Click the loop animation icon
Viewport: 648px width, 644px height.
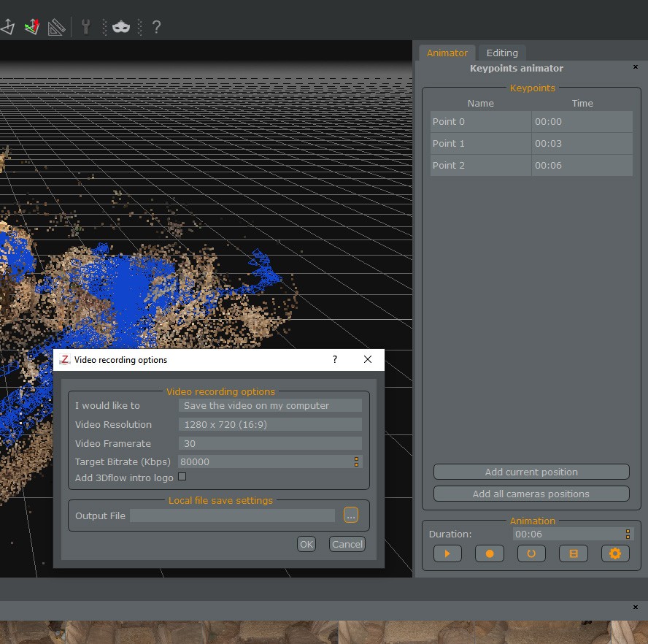(531, 553)
